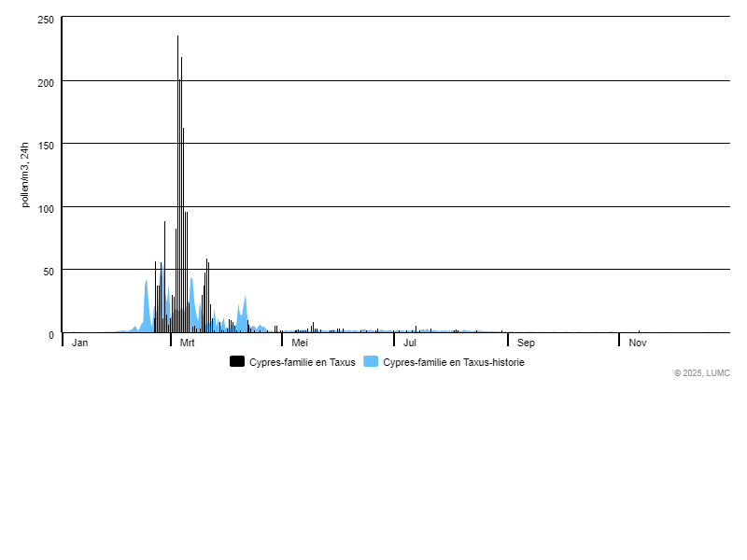Image resolution: width=747 pixels, height=560 pixels.
Task: Click the 100 y-axis tick label
Action: 46,208
